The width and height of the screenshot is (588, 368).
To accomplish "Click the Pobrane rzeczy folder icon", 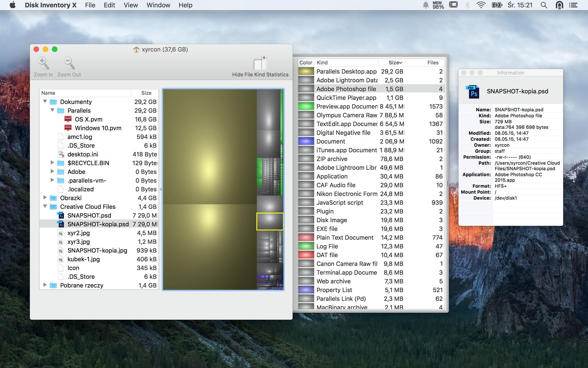I will pyautogui.click(x=53, y=285).
